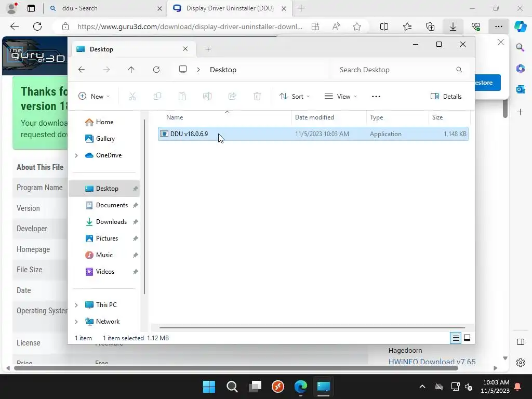This screenshot has height=399, width=532.
Task: Open Edge Favorites list icon
Action: tap(407, 26)
